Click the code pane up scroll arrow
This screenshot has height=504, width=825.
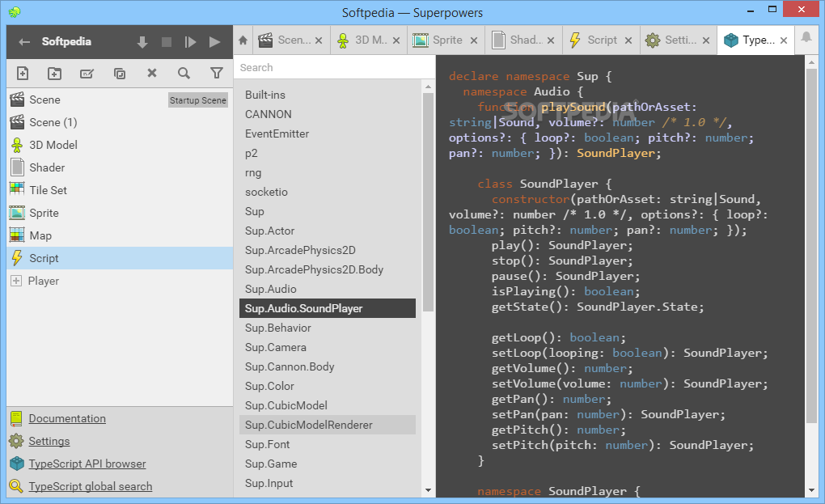(x=810, y=62)
